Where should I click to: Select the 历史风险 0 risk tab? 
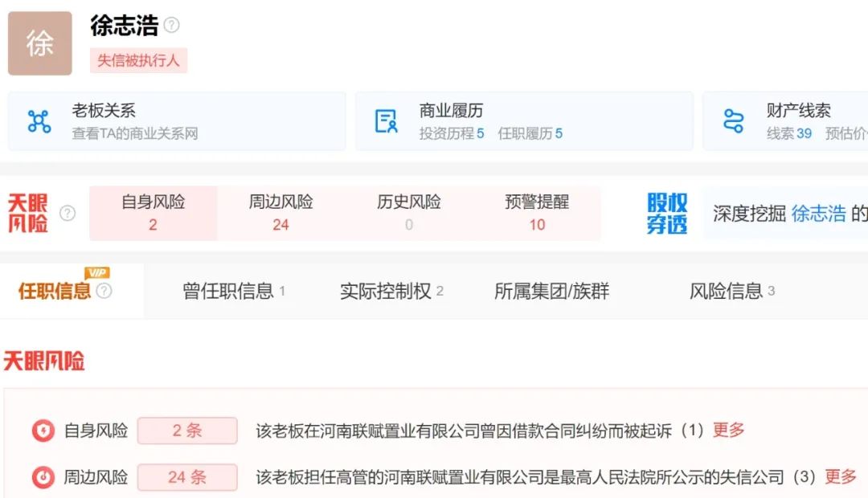408,213
